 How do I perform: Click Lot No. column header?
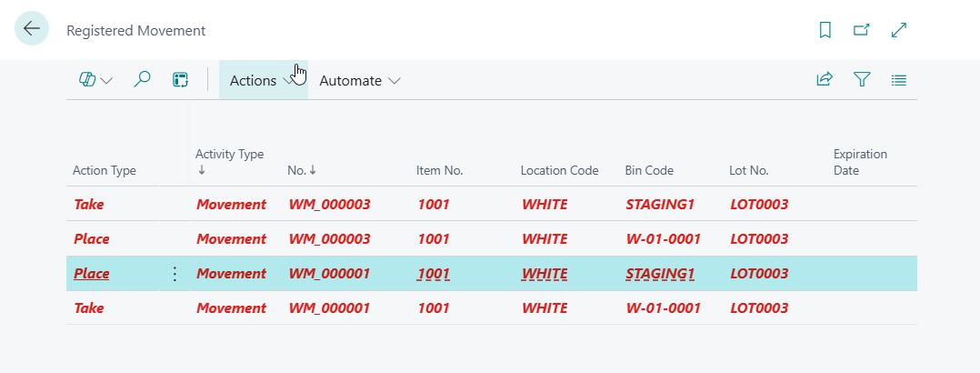(749, 170)
